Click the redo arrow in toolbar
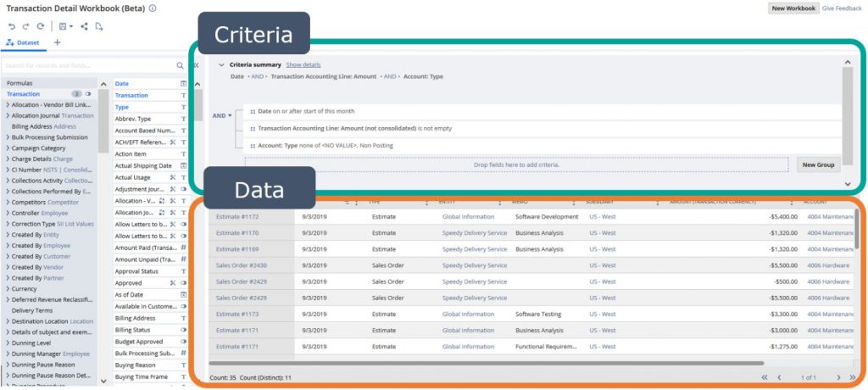868x390 pixels. (x=25, y=26)
